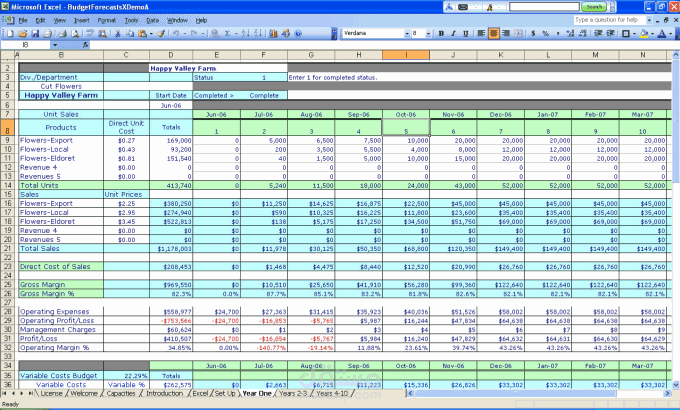Click the Sort Ascending icon
The image size is (680, 410).
pos(245,33)
